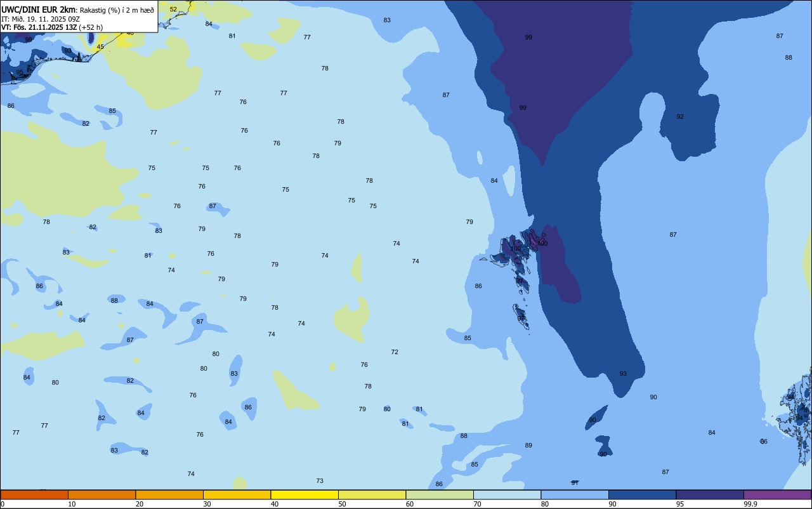This screenshot has height=509, width=812.
Task: Click the 'VT: Fös. 21.11.2025 13Z (+52 h)' line
Action: coord(52,27)
